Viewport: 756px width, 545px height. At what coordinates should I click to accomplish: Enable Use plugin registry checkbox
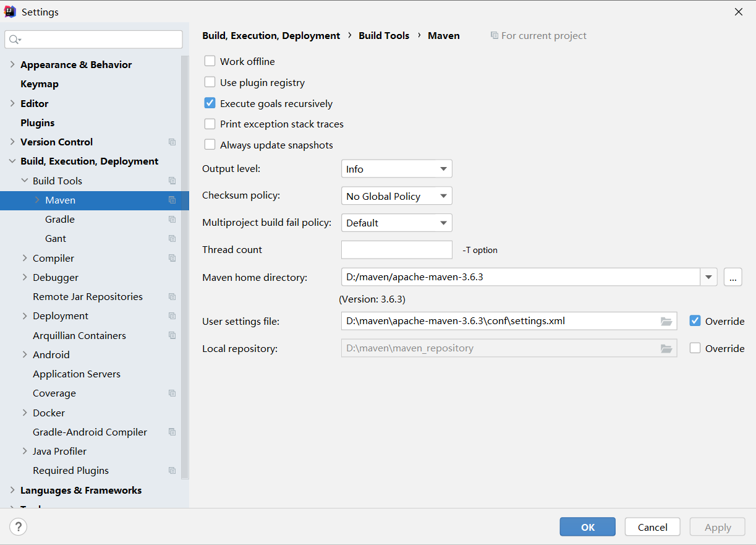210,82
